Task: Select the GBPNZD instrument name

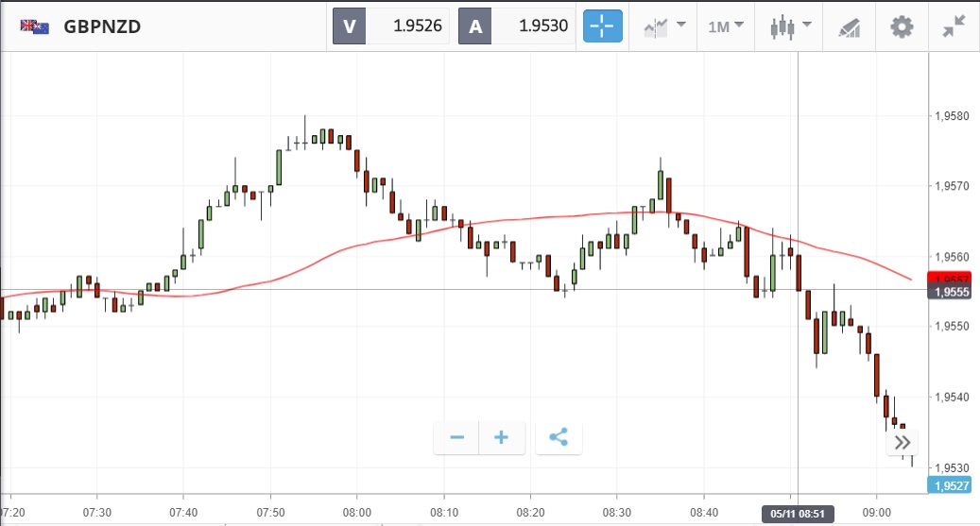Action: (x=102, y=26)
